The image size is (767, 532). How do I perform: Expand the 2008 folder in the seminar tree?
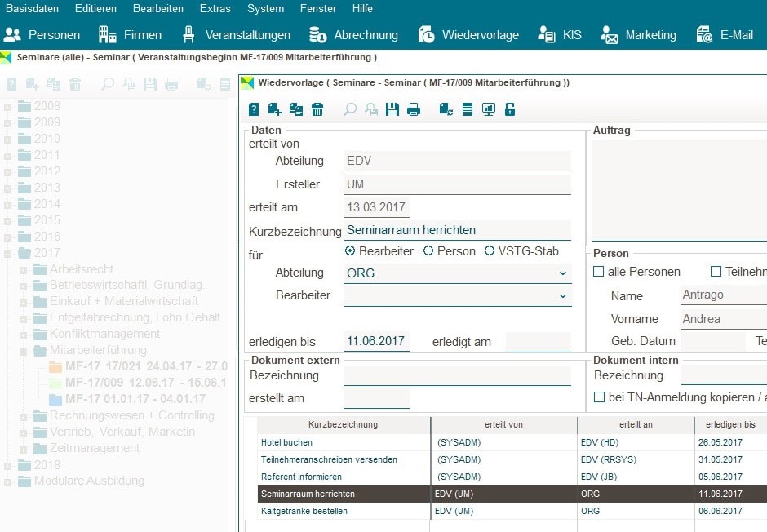tap(8, 107)
